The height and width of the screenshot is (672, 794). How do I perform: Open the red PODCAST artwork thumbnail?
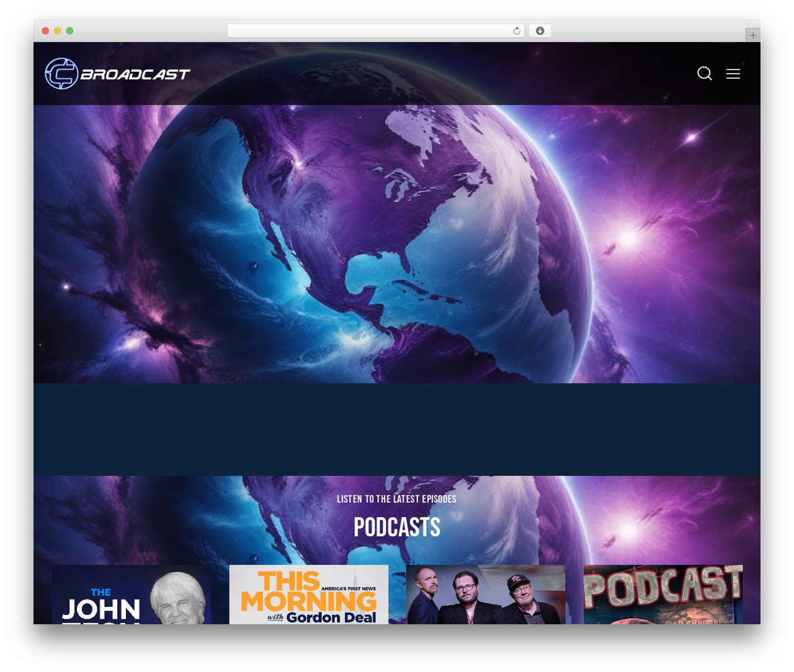click(x=663, y=594)
